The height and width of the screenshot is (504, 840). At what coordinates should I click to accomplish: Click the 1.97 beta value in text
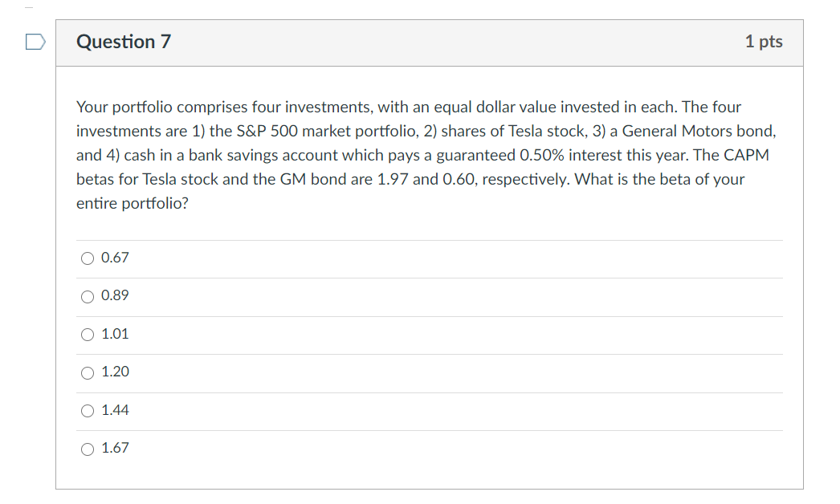pos(393,179)
